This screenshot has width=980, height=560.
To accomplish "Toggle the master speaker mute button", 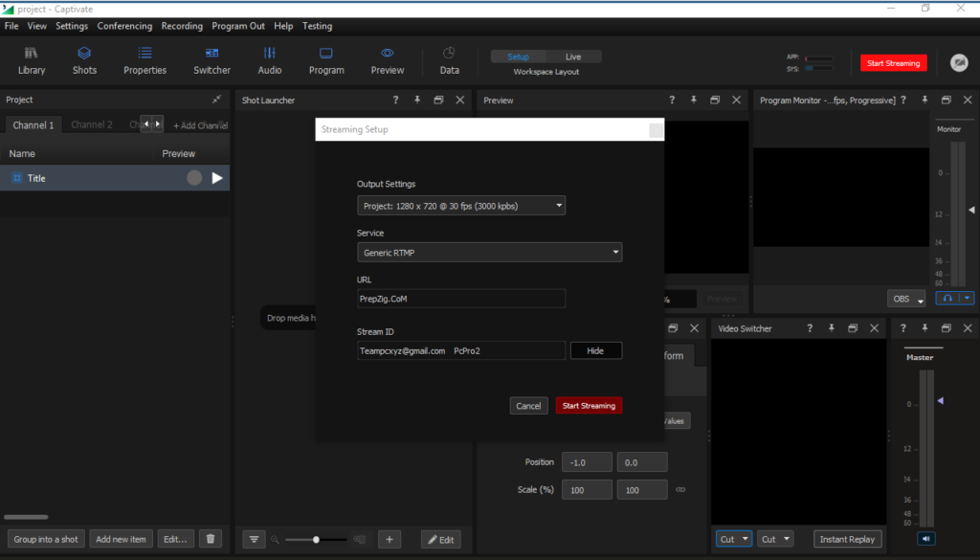I will 926,539.
